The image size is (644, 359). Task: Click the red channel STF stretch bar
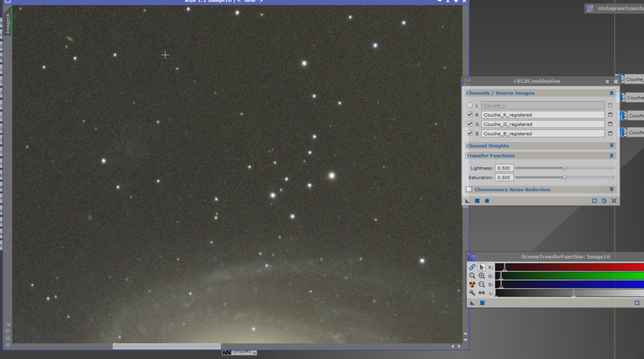(569, 267)
